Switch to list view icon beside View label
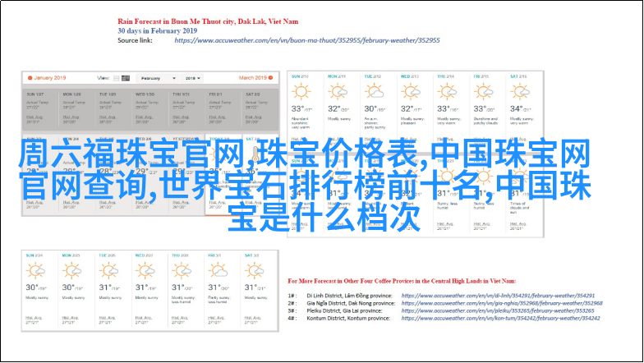Viewport: 644px width, 363px height. [117, 78]
